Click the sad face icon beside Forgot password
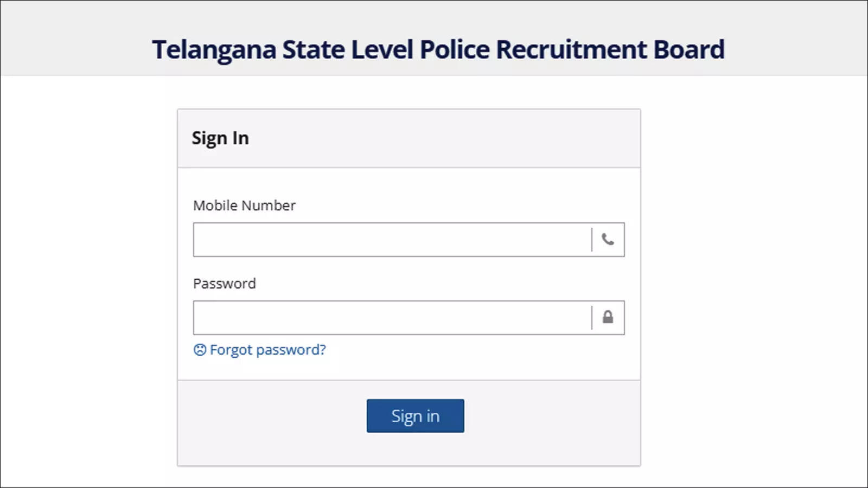Viewport: 868px width, 488px height. point(200,350)
